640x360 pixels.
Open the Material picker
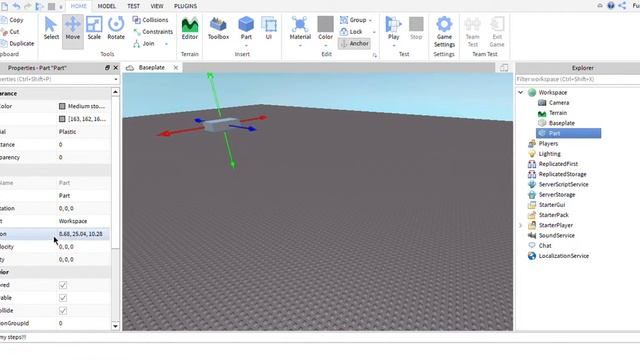tap(300, 28)
